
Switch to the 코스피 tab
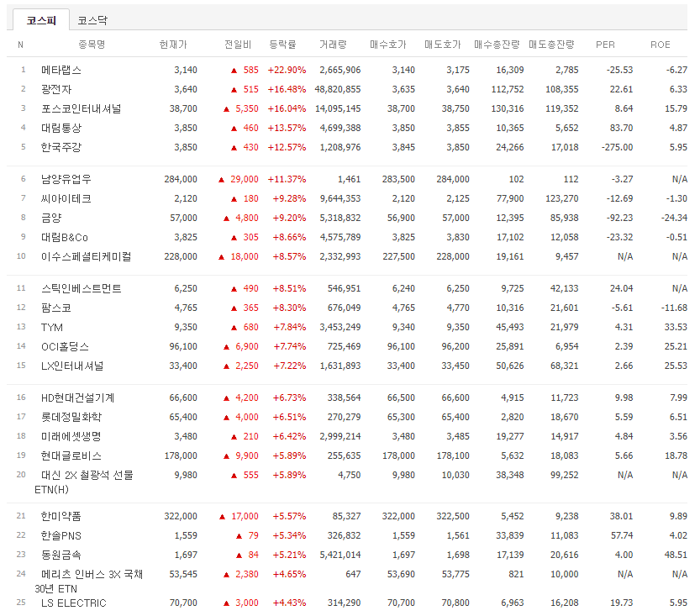(x=41, y=20)
